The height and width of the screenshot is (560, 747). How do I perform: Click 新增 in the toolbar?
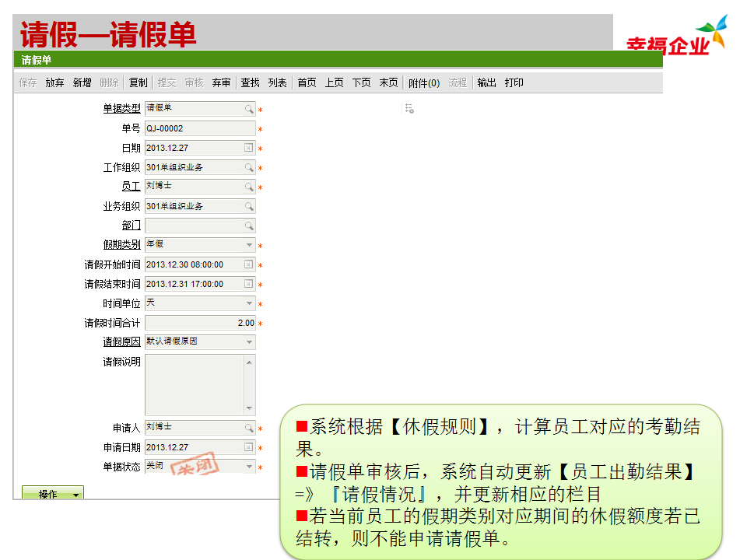click(x=82, y=82)
